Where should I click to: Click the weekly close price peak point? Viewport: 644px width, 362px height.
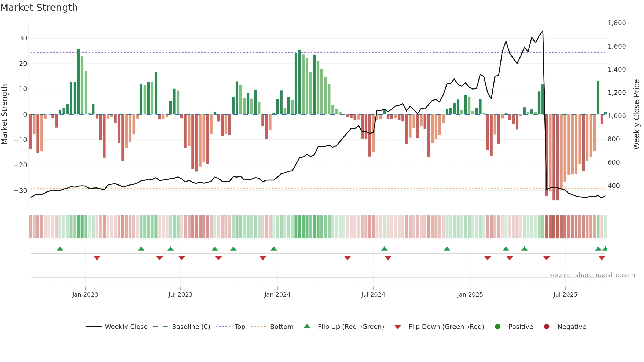tap(543, 31)
